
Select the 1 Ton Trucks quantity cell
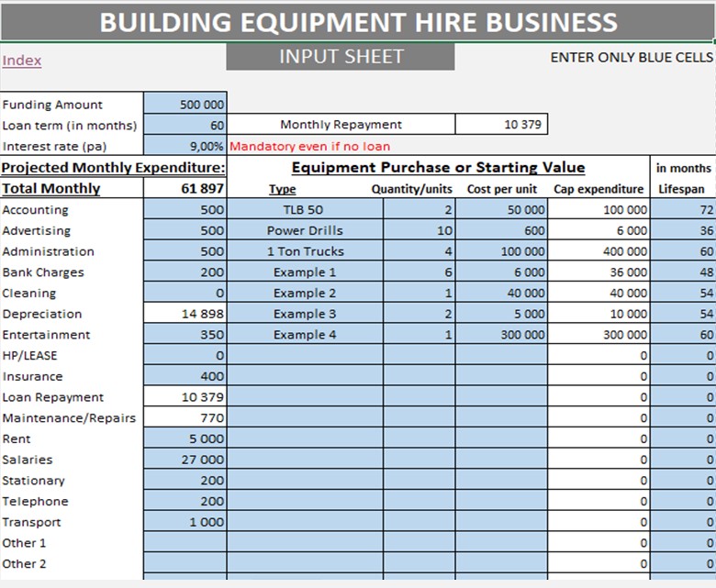pos(420,251)
